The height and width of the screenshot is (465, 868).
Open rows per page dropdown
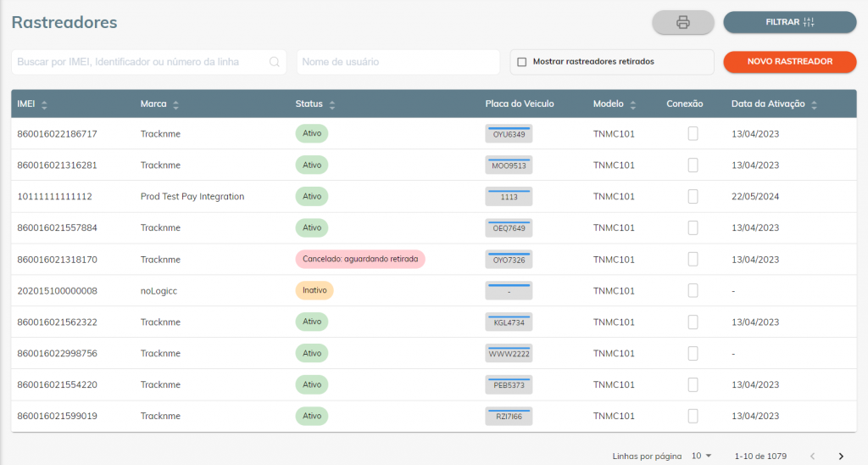tap(701, 456)
